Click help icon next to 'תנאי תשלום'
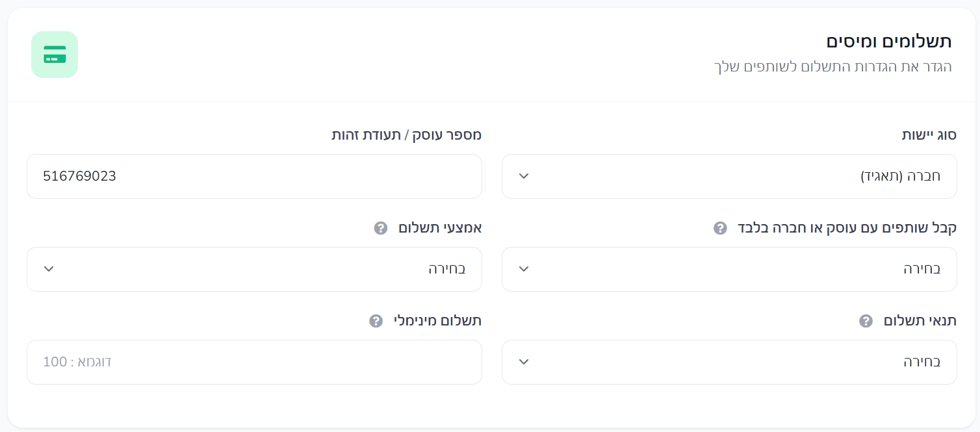980x432 pixels. [866, 321]
